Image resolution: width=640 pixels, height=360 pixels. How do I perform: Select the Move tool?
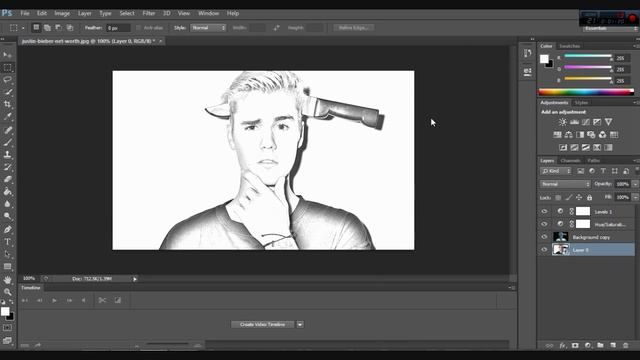click(7, 55)
